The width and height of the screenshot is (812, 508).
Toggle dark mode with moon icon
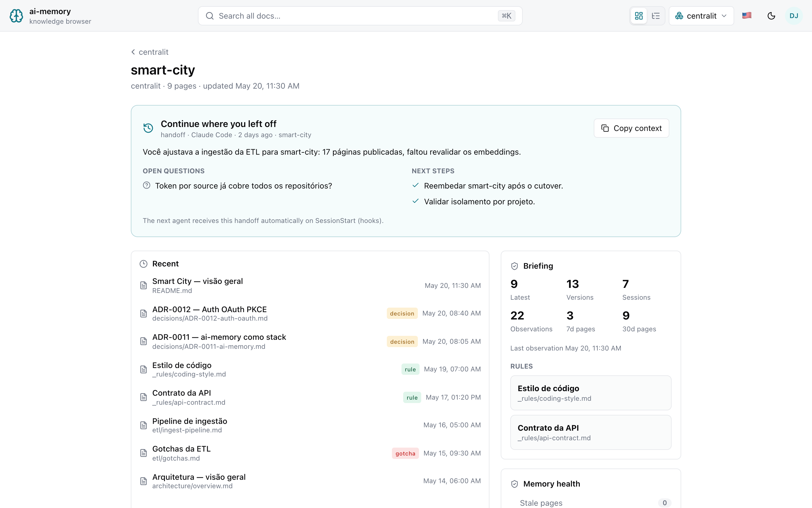[x=771, y=16]
